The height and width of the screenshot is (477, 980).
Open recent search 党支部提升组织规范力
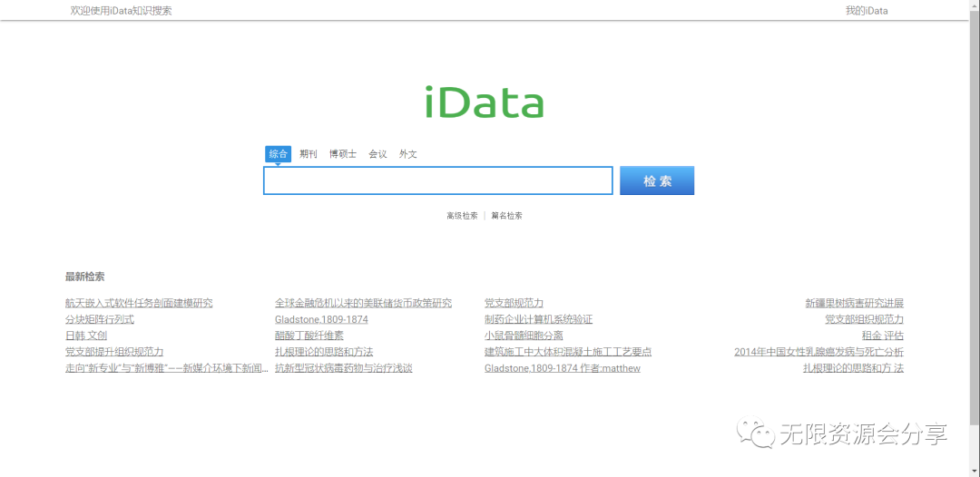pos(114,352)
